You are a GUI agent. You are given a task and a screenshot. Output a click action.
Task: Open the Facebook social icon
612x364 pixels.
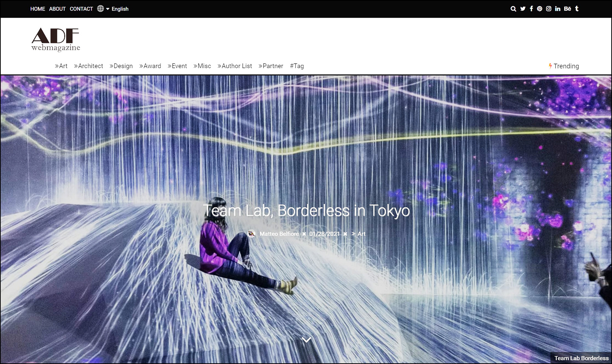[531, 9]
